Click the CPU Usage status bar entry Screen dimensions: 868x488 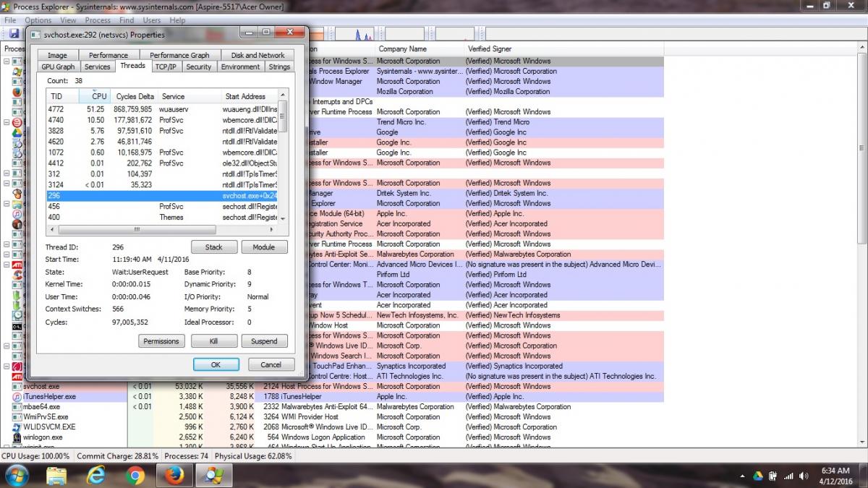(36, 456)
